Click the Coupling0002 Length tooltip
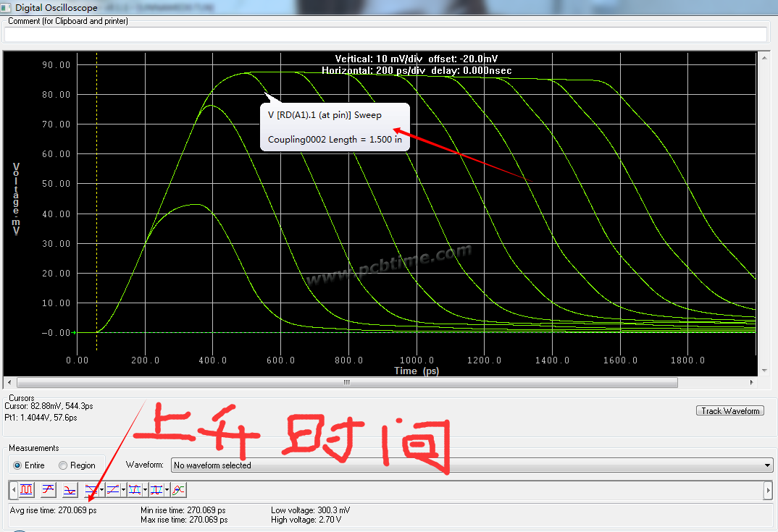The width and height of the screenshot is (778, 532). click(335, 127)
